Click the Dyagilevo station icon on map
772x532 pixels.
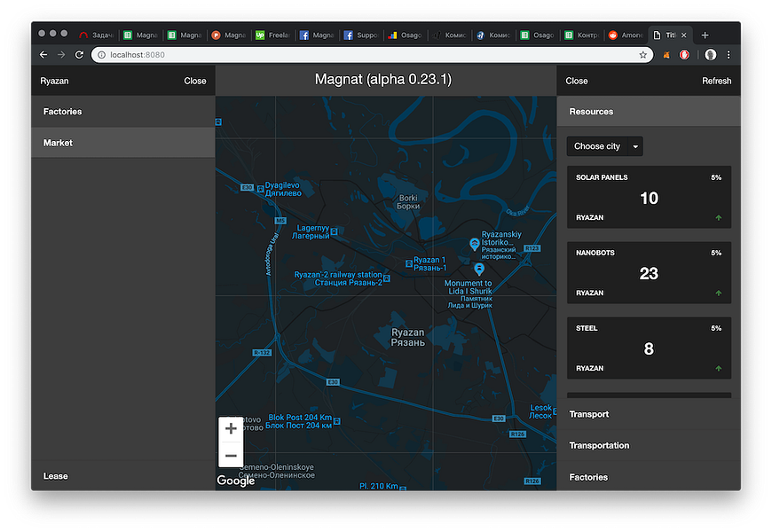261,189
